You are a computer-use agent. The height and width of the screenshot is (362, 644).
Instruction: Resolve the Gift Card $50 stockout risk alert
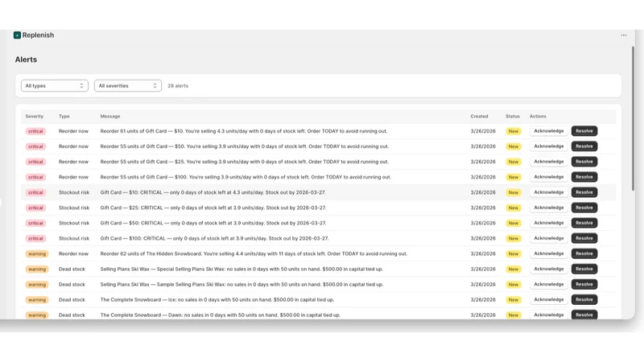(584, 223)
